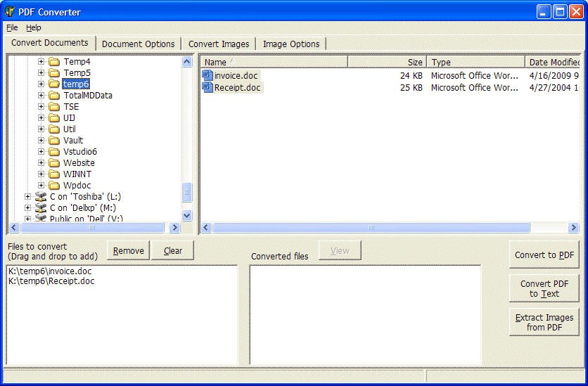This screenshot has height=386, width=588.
Task: Click Extract Images from PDF button
Action: [x=544, y=322]
